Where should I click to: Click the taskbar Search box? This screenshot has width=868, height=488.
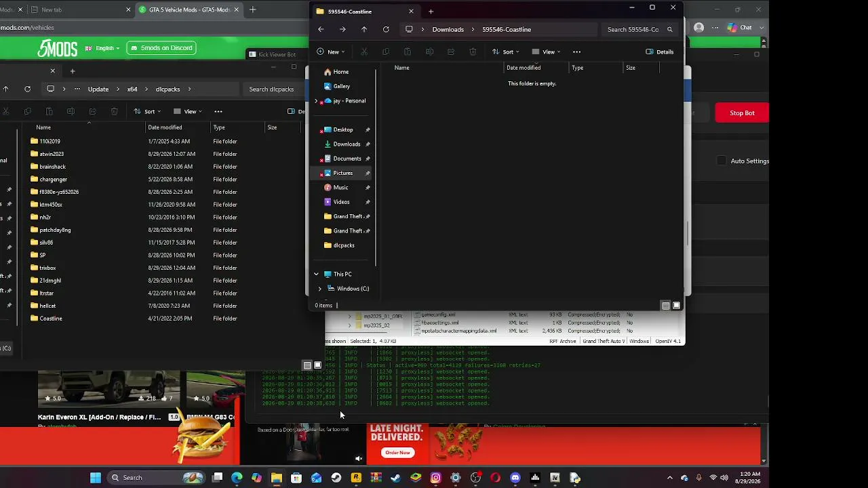coord(156,478)
